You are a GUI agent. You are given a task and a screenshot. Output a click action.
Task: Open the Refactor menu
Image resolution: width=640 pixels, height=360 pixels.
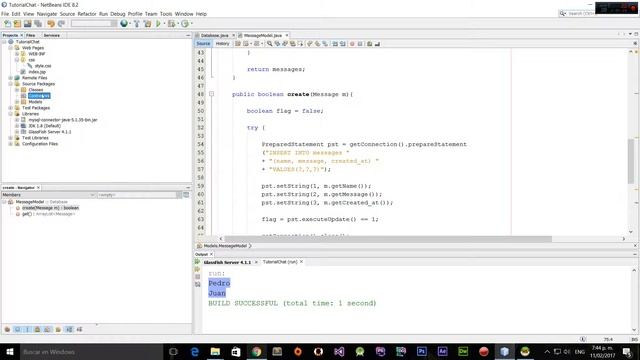click(x=87, y=14)
